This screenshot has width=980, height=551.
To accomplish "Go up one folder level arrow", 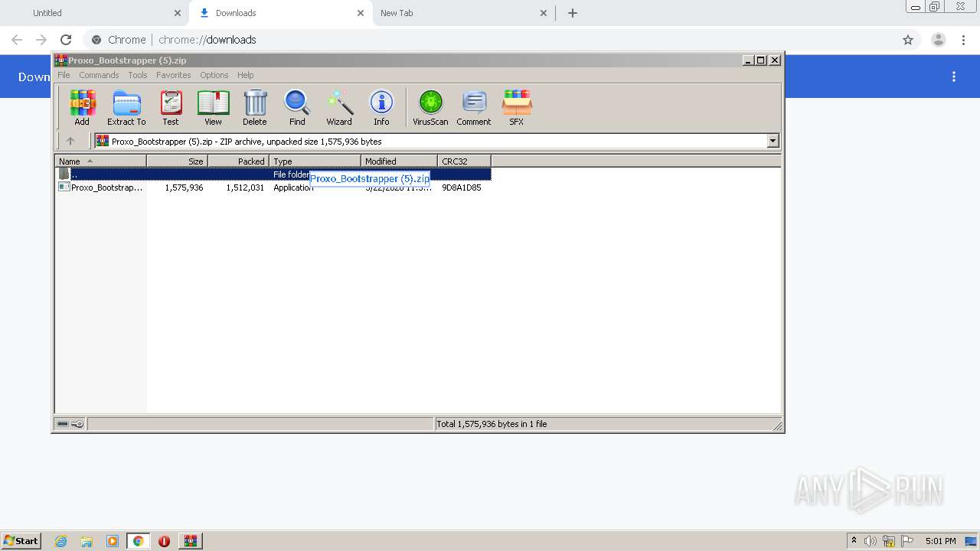I will [x=70, y=141].
